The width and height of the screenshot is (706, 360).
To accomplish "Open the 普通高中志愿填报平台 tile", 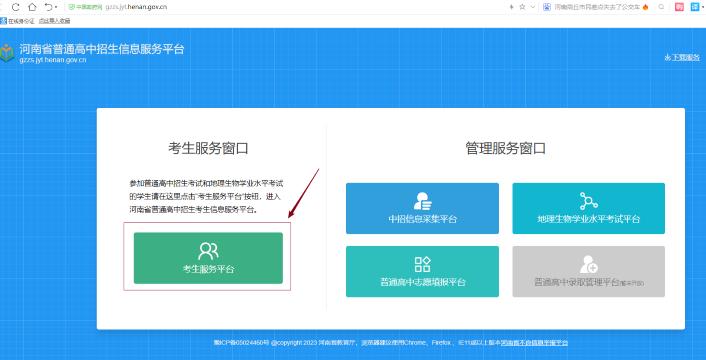I will [x=422, y=271].
